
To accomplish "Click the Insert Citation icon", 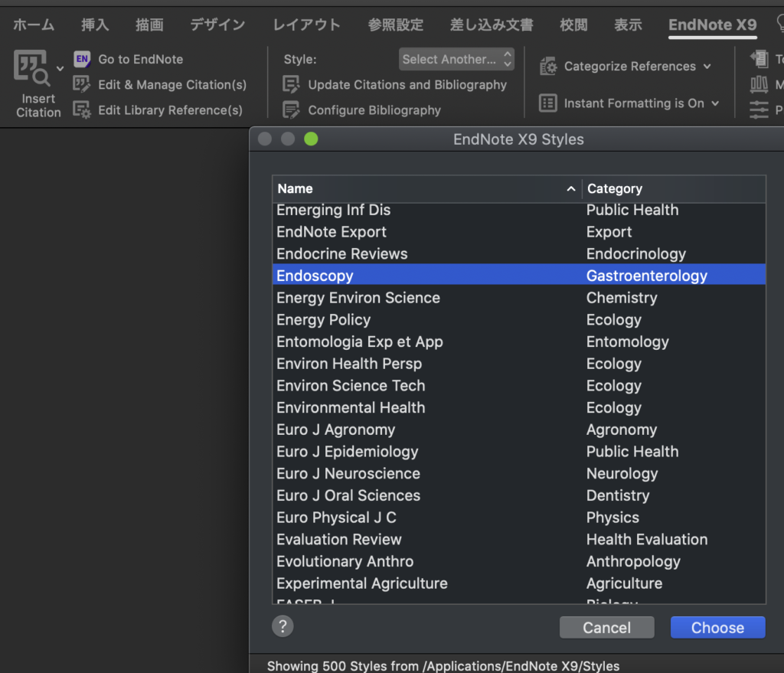I will pyautogui.click(x=31, y=67).
